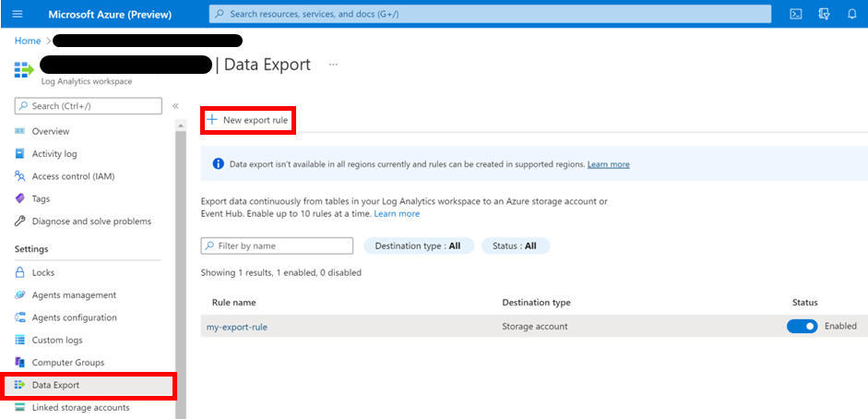This screenshot has height=419, width=868.
Task: Click the Storage account cell
Action: [x=535, y=327]
